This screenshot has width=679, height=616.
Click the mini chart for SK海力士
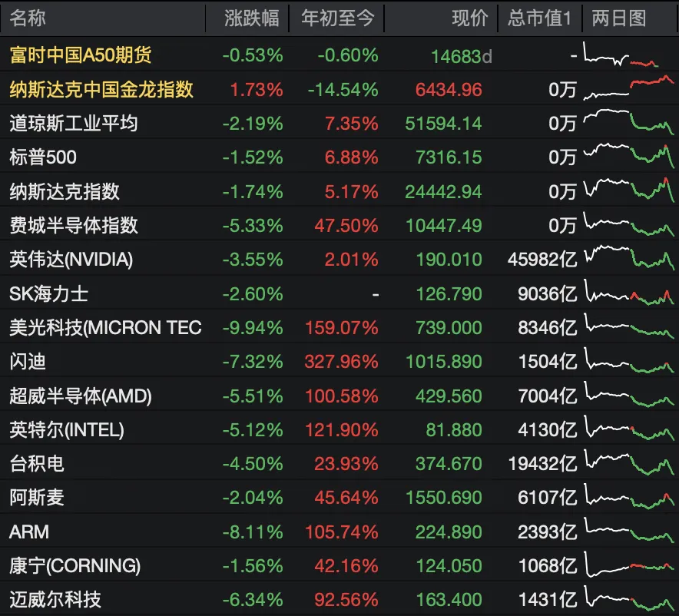pyautogui.click(x=629, y=292)
